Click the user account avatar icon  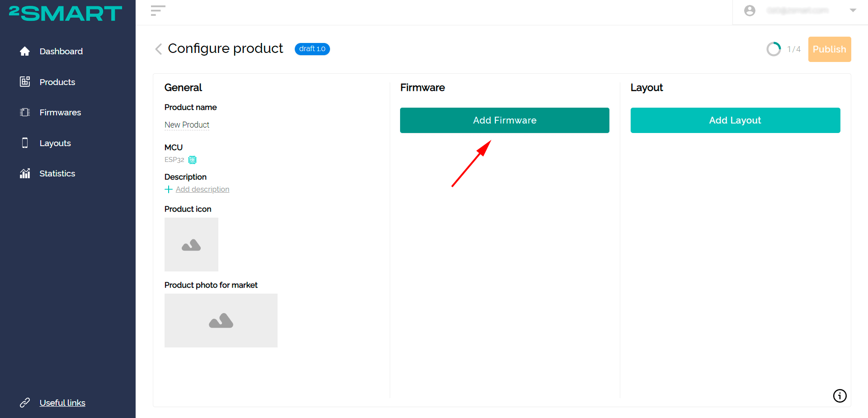[x=750, y=10]
